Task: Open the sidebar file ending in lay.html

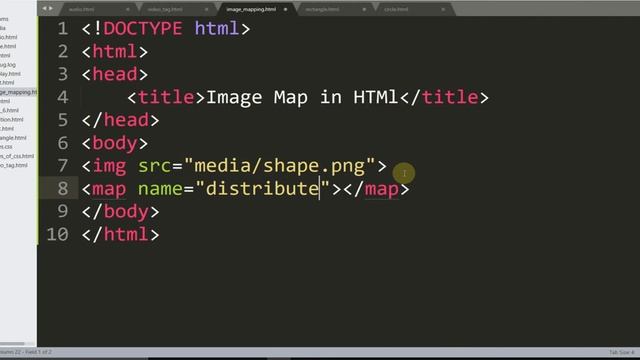Action: [10, 74]
